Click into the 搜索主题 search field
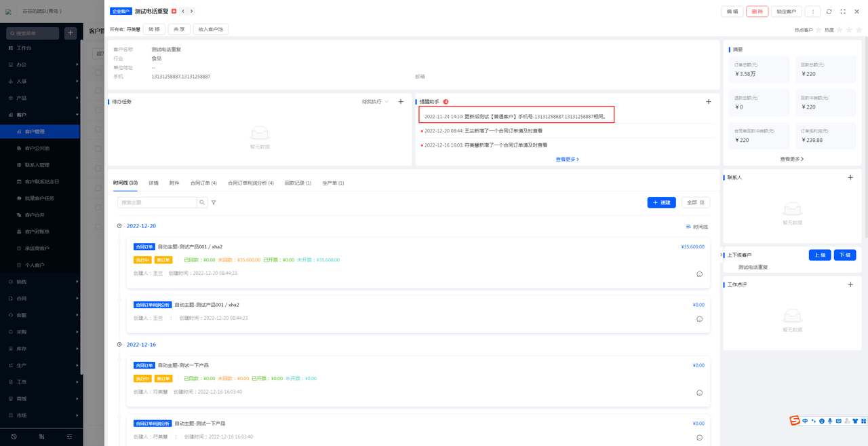Image resolution: width=868 pixels, height=446 pixels. (157, 202)
